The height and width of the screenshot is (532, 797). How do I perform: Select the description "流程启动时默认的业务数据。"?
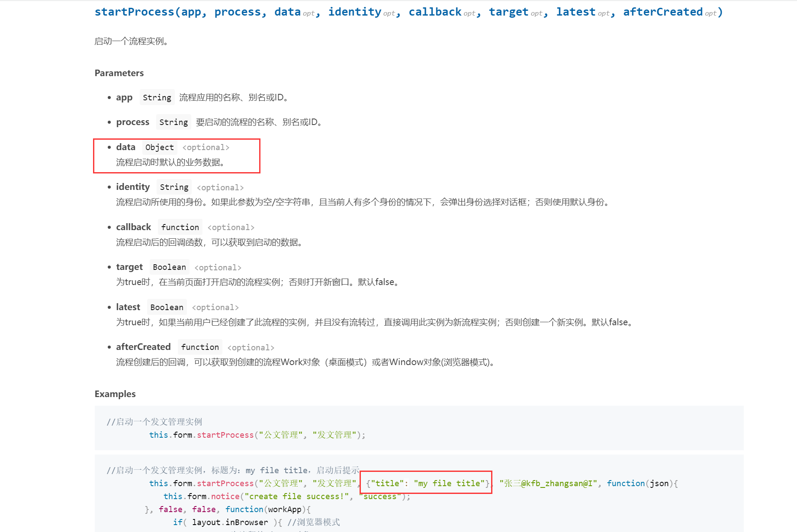[x=170, y=163]
